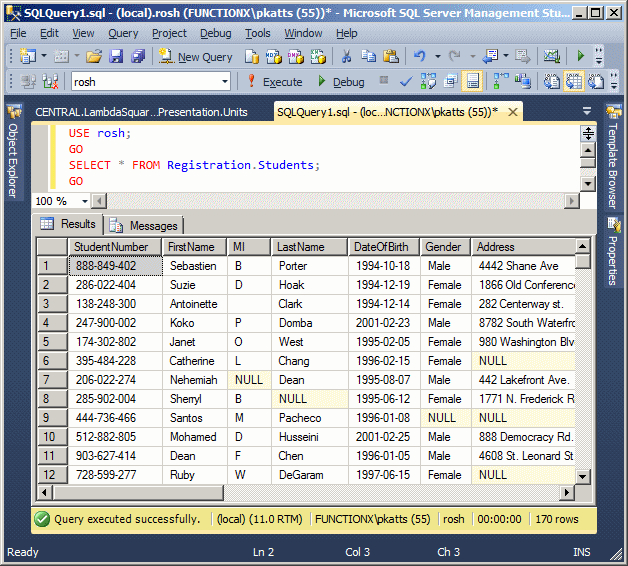Click the New Project icon
Screen dimensions: 628x566
pyautogui.click(x=28, y=56)
